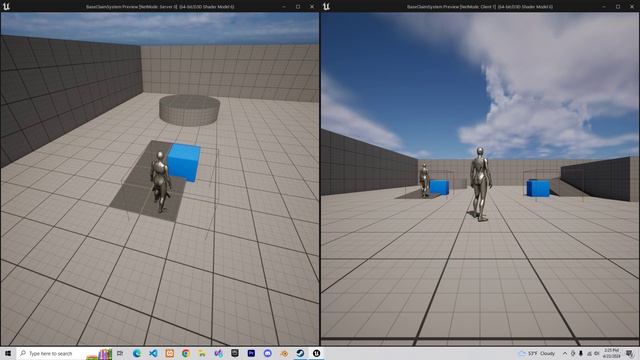Open Visual Studio from the taskbar
The image size is (640, 360).
218,353
